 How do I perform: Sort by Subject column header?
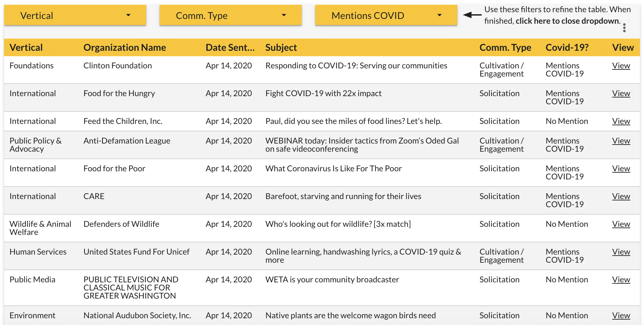[281, 47]
